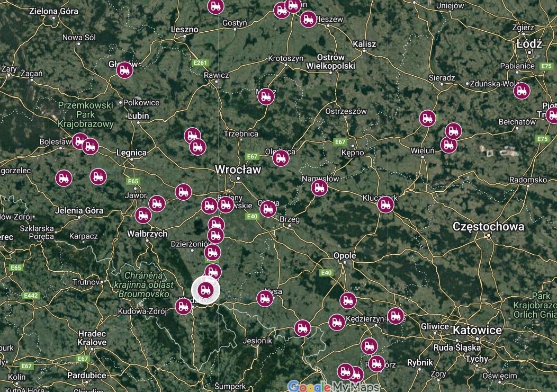Viewport: 557px width, 392px height.
Task: Click the tractor marker near Racibórz
Action: [376, 363]
